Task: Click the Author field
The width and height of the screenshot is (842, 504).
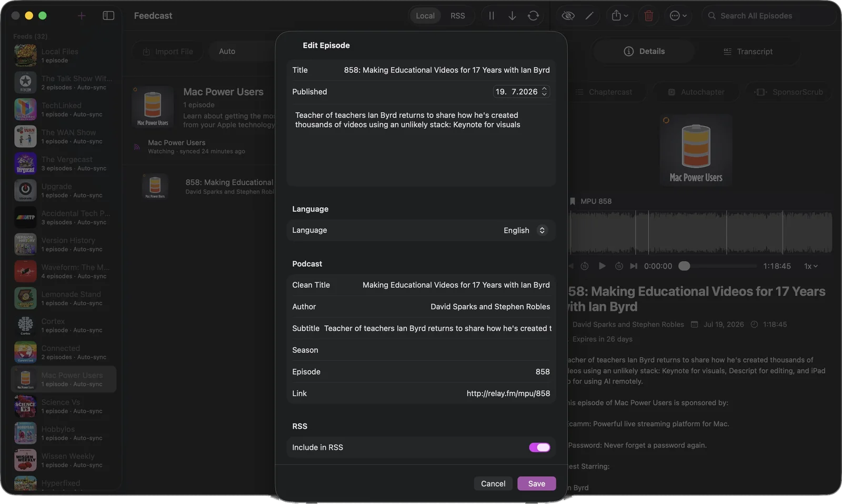Action: (421, 307)
